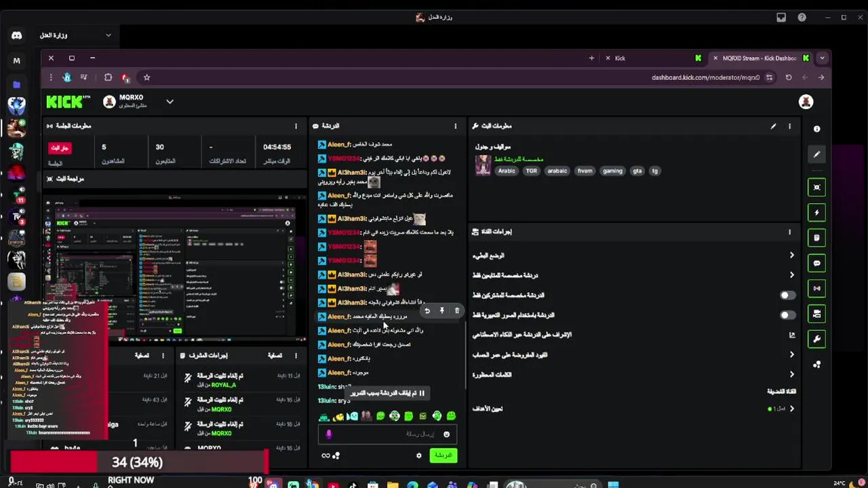Edit stream info with the panel's pencil icon

(773, 126)
